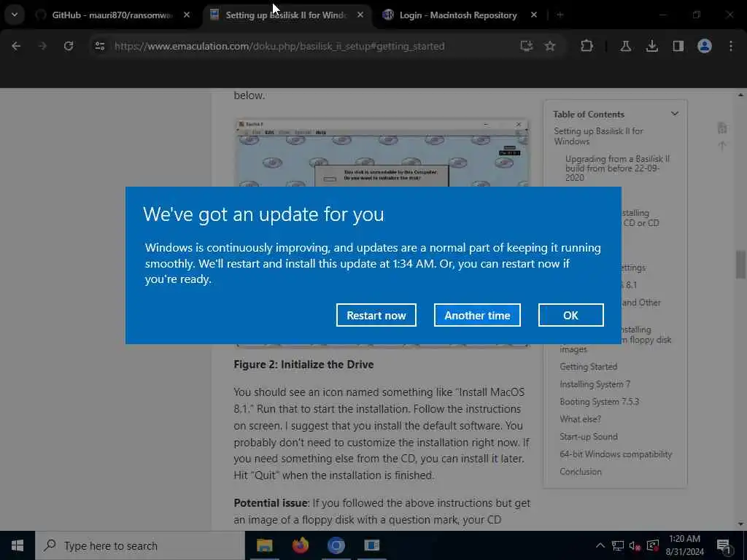The width and height of the screenshot is (747, 560).
Task: Toggle browser side panel
Action: pos(678,46)
